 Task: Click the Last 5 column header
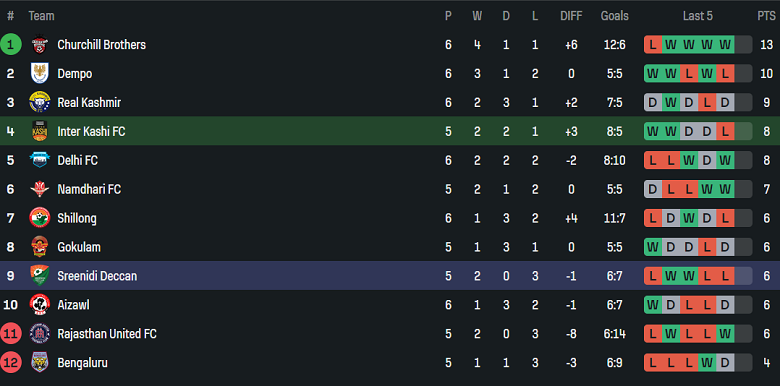[x=697, y=16]
